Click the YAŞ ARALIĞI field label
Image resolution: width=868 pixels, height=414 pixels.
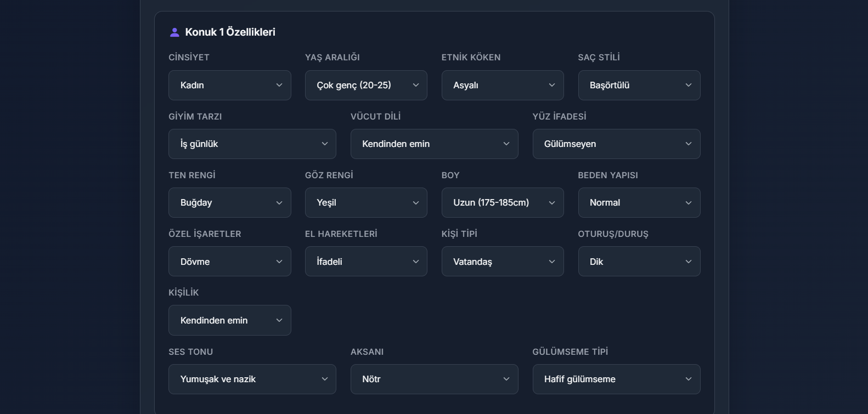click(332, 57)
